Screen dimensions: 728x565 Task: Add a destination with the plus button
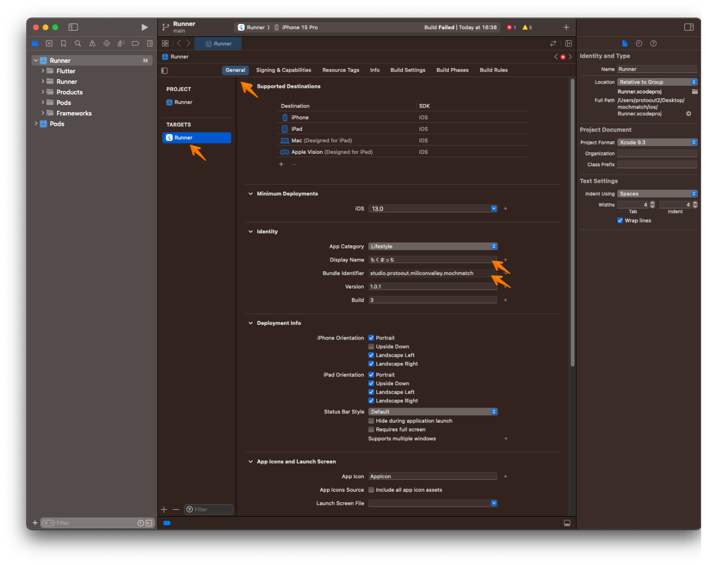click(x=281, y=164)
